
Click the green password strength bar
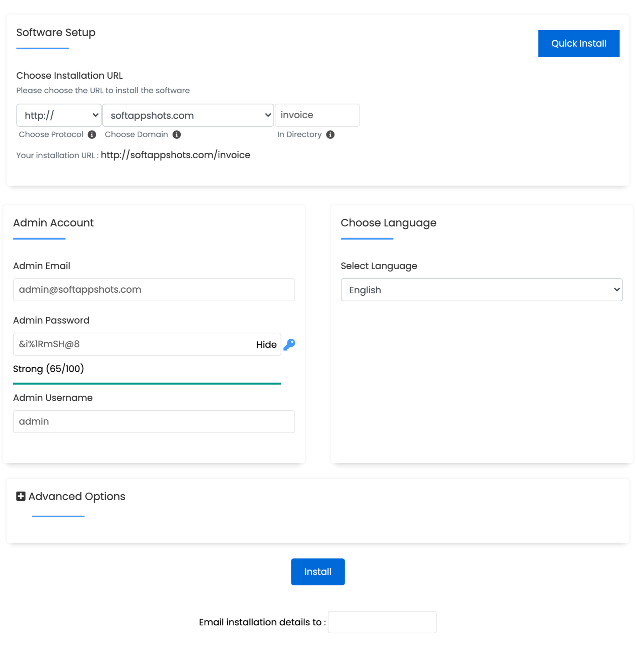(x=147, y=383)
